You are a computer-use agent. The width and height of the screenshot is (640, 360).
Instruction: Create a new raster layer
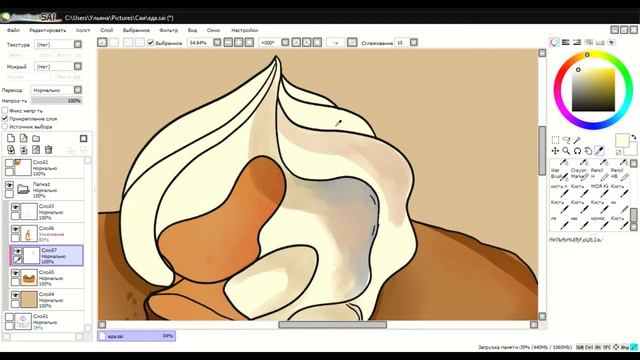(11, 138)
